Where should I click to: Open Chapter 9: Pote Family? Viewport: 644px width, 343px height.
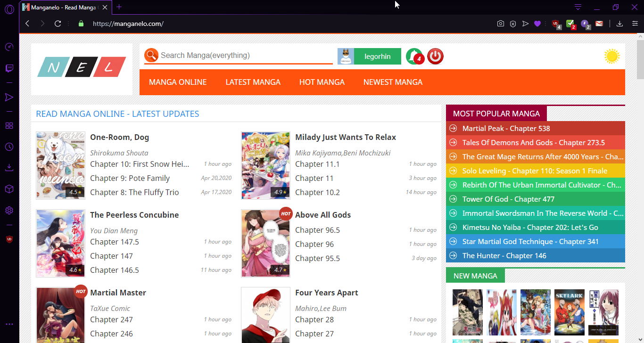[x=130, y=178]
